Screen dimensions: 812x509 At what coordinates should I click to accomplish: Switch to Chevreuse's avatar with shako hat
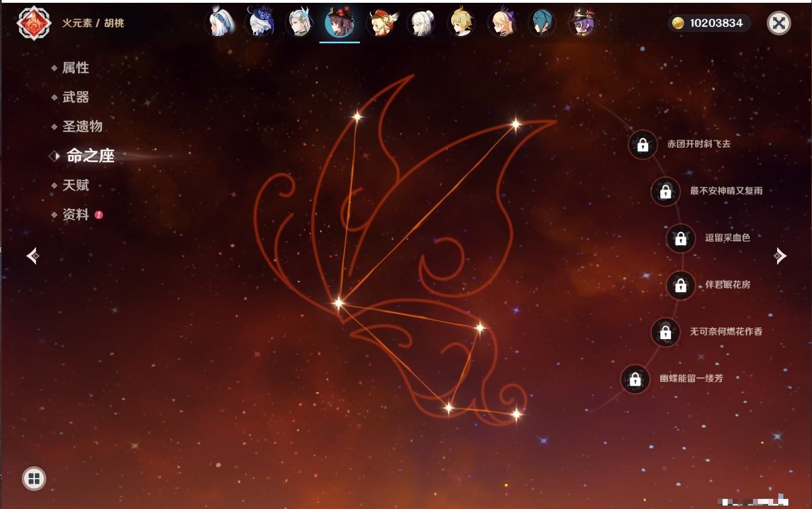583,24
